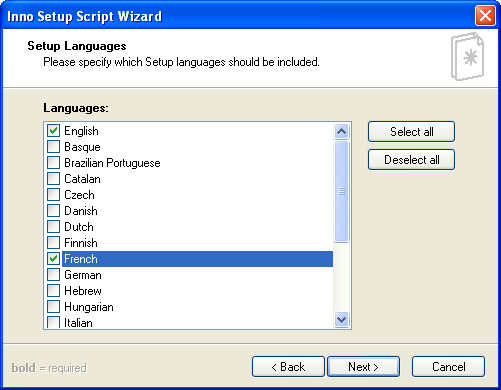
Task: Click the languages list scrollbar thumb
Action: (x=341, y=191)
